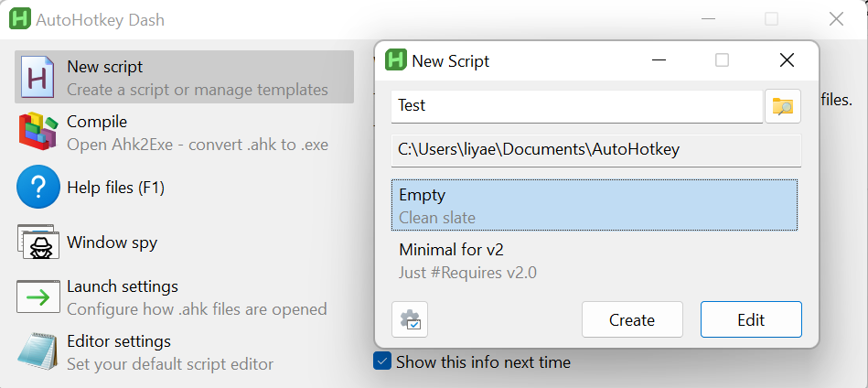Image resolution: width=868 pixels, height=388 pixels.
Task: Uncheck Show this info next time
Action: tap(382, 361)
